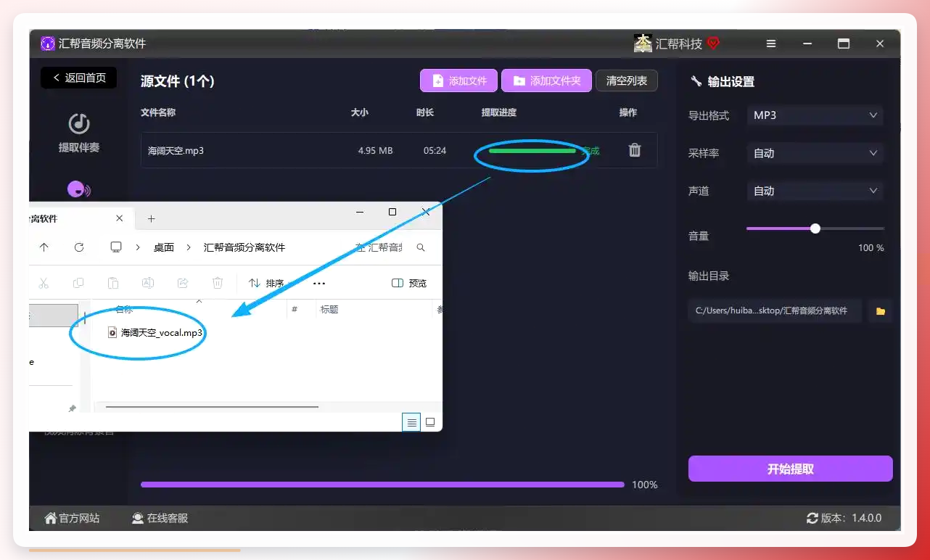Click the 清空列表 button

coord(627,81)
